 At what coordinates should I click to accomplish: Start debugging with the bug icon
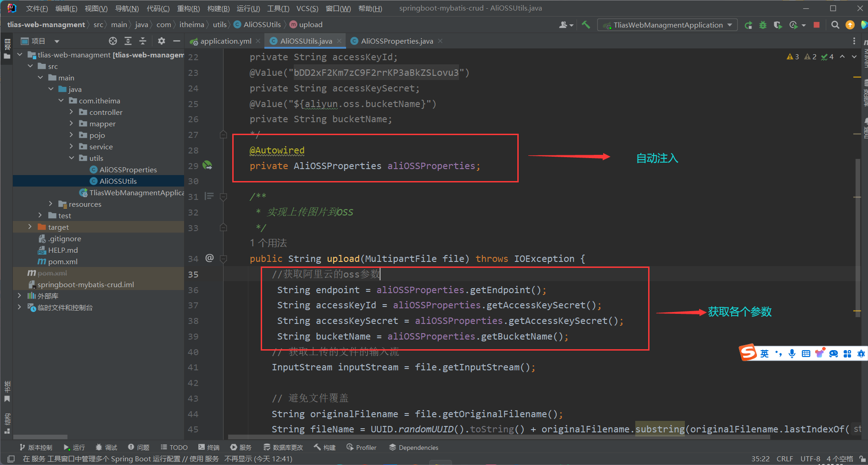click(x=763, y=25)
